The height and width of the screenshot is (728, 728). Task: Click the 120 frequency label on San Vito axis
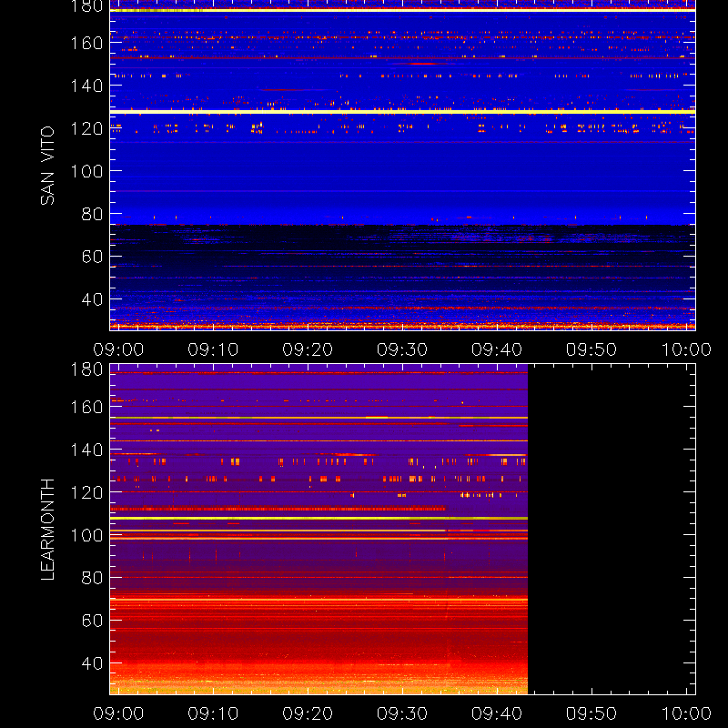tap(86, 128)
